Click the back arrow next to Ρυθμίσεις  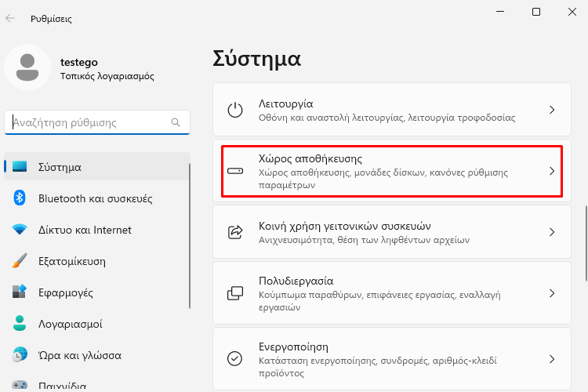pyautogui.click(x=10, y=18)
